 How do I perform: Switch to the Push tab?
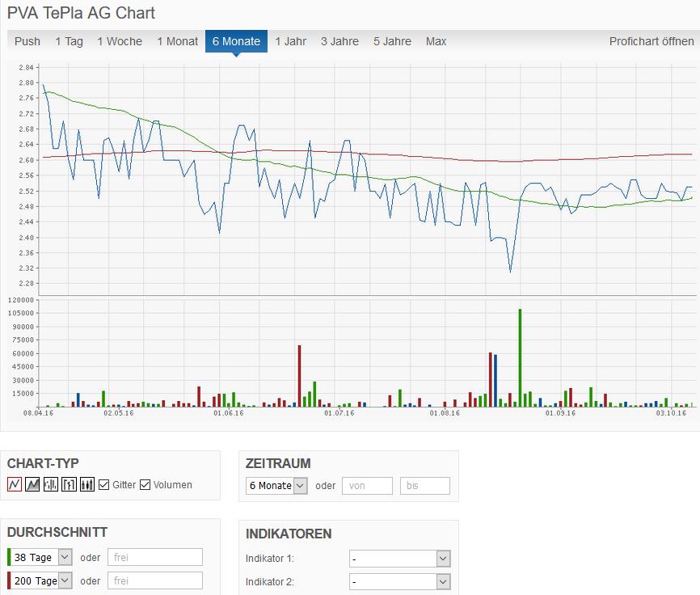pyautogui.click(x=27, y=41)
